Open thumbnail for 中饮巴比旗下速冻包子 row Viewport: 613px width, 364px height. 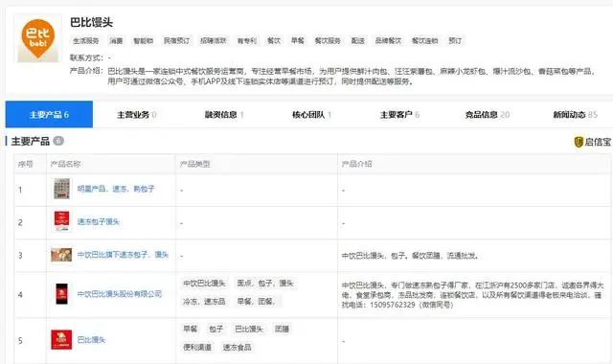pyautogui.click(x=61, y=255)
